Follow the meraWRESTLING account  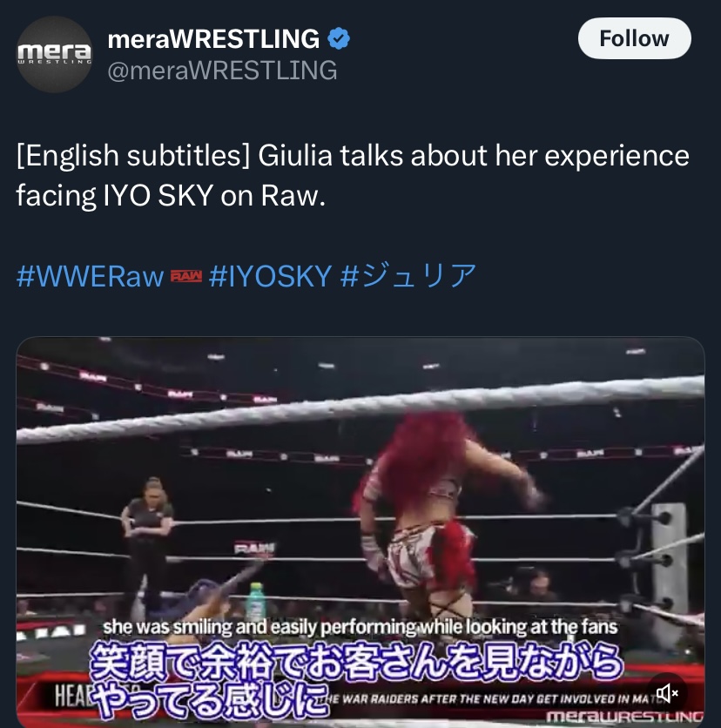pos(634,38)
